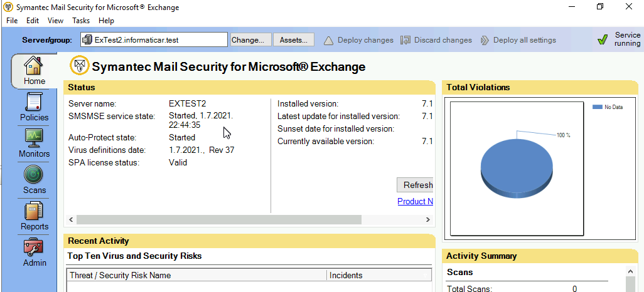Click the Discard changes icon

405,40
